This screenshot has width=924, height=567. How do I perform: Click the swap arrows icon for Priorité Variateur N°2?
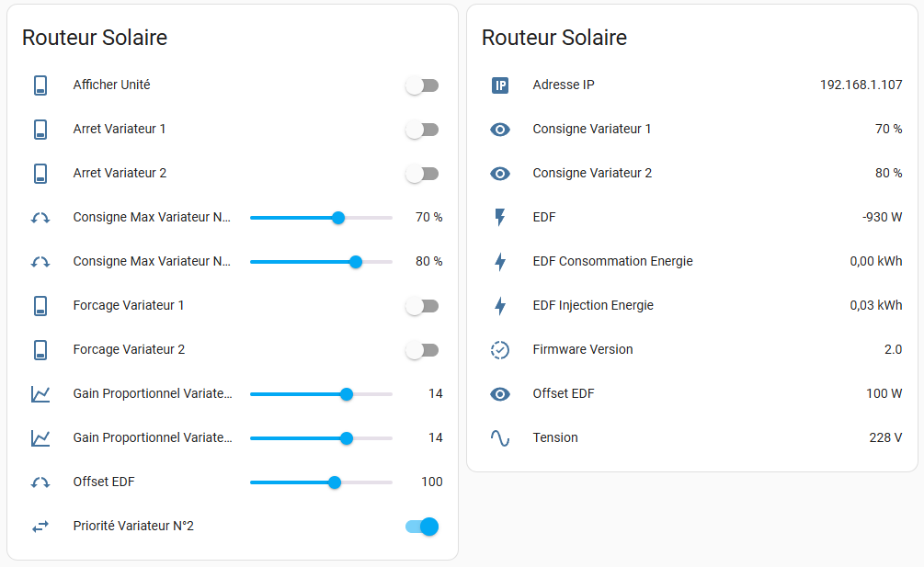40,527
